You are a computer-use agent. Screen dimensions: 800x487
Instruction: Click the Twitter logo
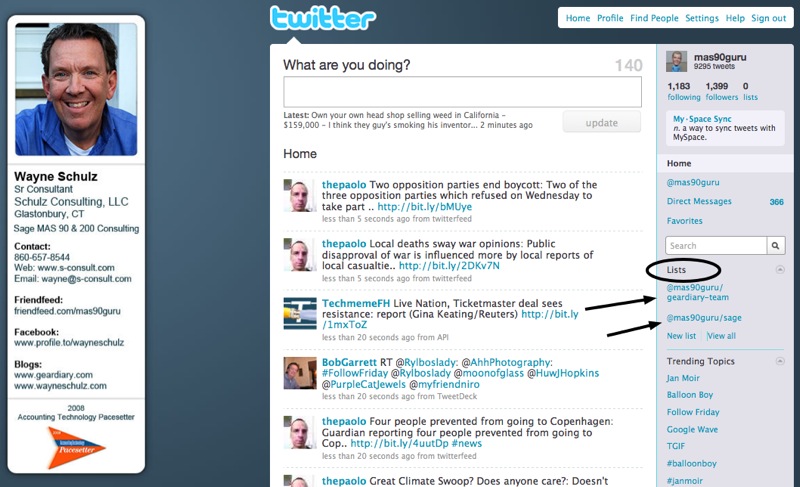(322, 18)
